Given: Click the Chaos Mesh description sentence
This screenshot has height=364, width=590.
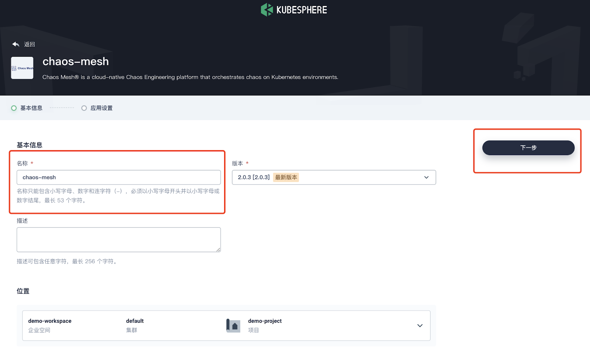Looking at the screenshot, I should click(x=190, y=77).
